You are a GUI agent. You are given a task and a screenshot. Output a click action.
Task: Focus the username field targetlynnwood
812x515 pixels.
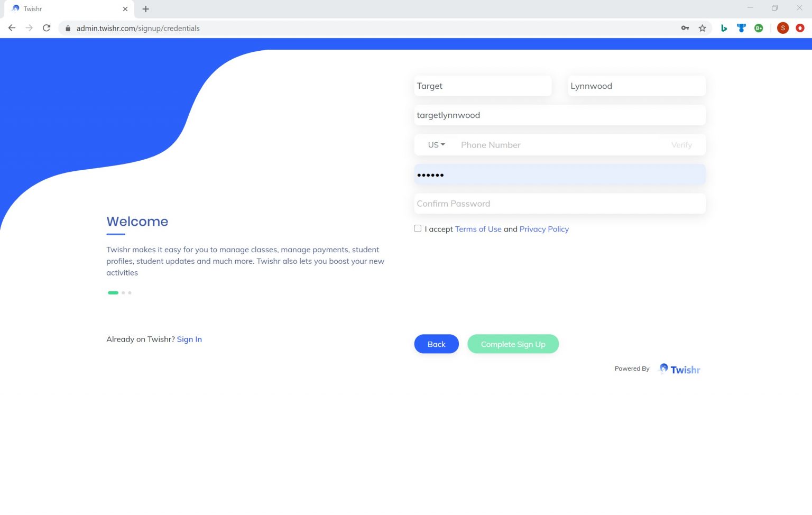pos(559,115)
